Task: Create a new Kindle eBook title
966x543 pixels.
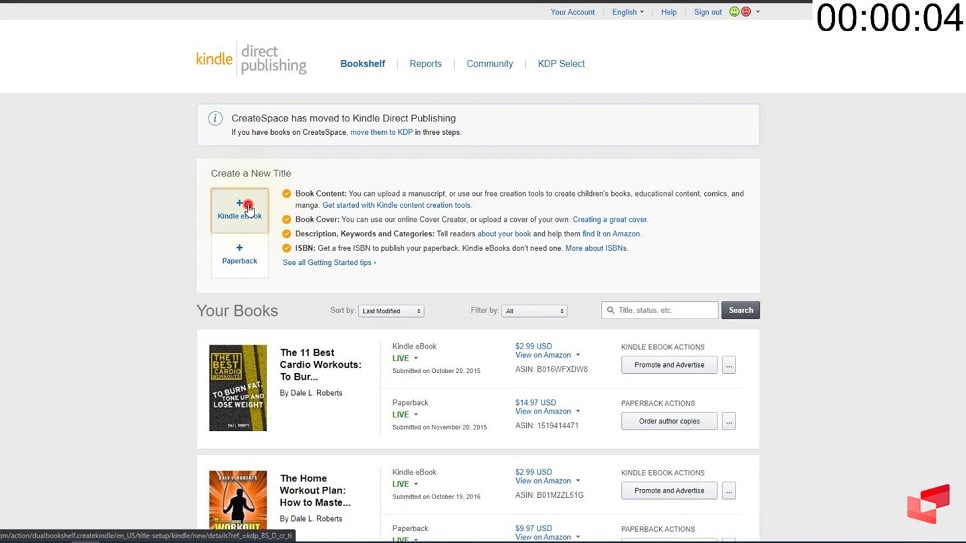Action: tap(240, 210)
